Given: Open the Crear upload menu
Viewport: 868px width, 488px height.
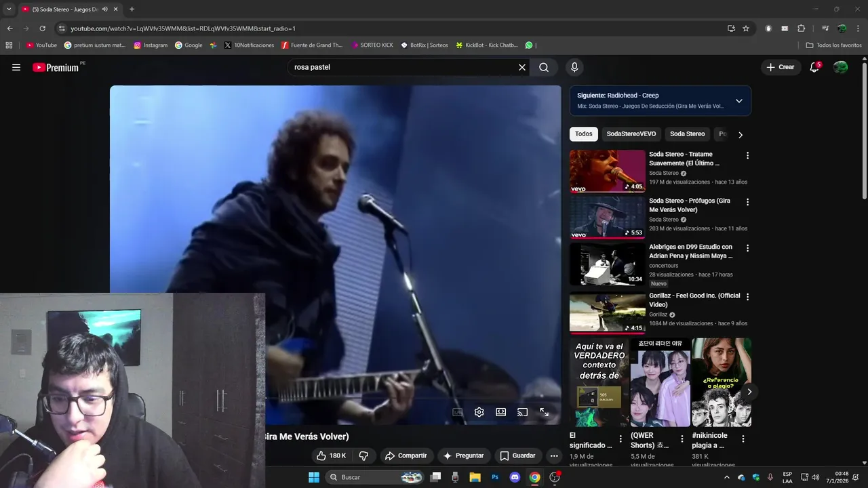Looking at the screenshot, I should pos(780,67).
